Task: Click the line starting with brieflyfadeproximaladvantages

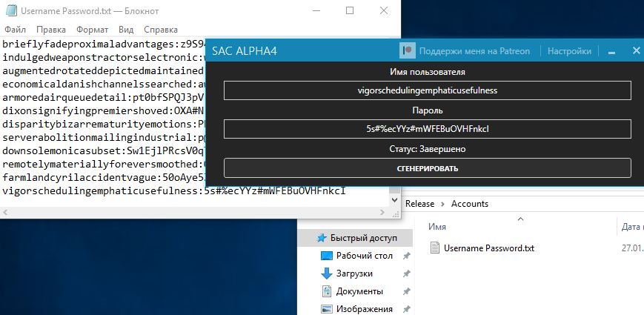Action: (x=103, y=44)
